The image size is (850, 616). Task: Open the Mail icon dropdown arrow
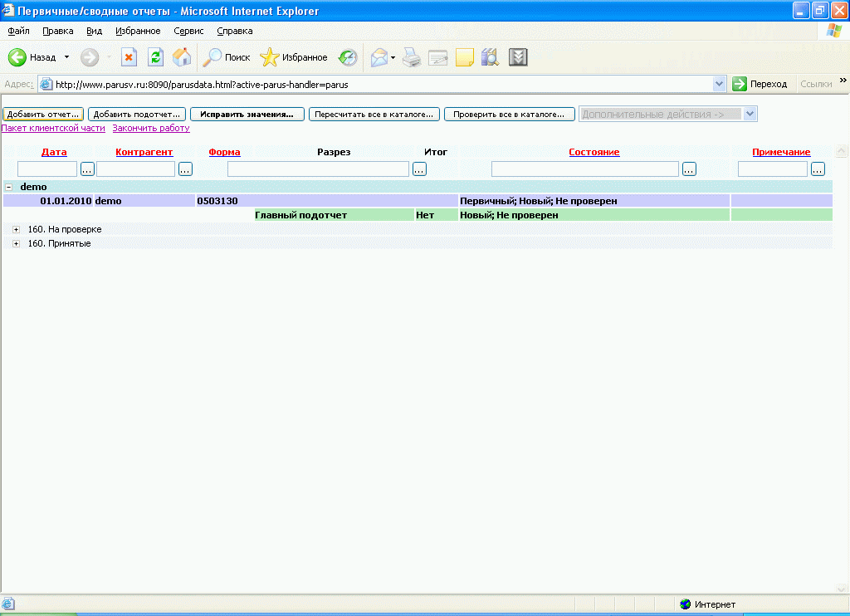pyautogui.click(x=393, y=57)
